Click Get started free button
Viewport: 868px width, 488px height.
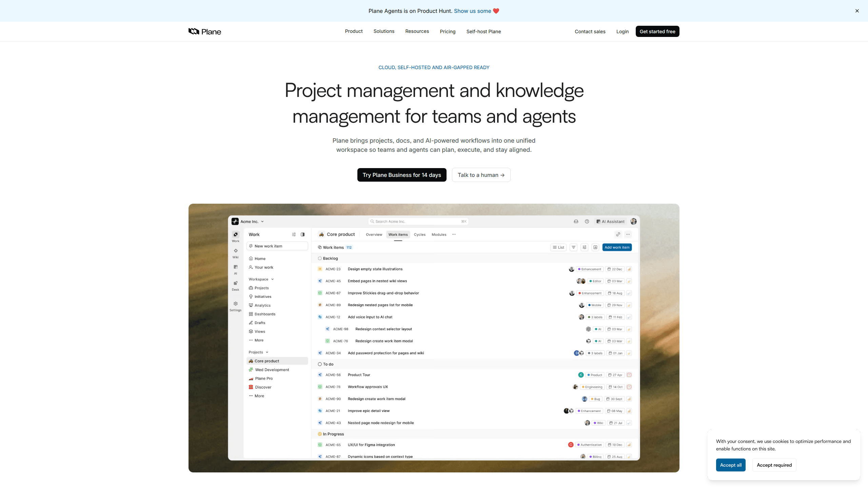[x=657, y=32]
